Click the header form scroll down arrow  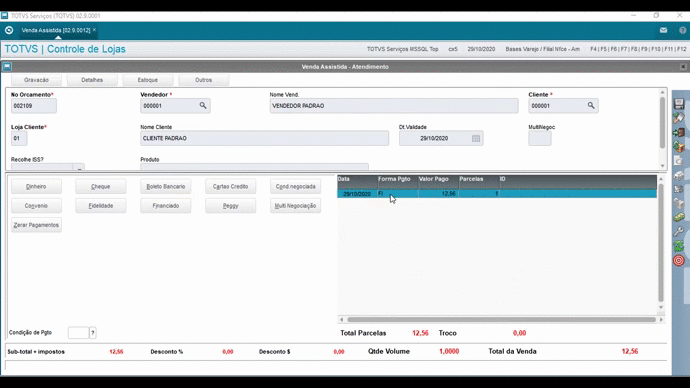click(662, 166)
